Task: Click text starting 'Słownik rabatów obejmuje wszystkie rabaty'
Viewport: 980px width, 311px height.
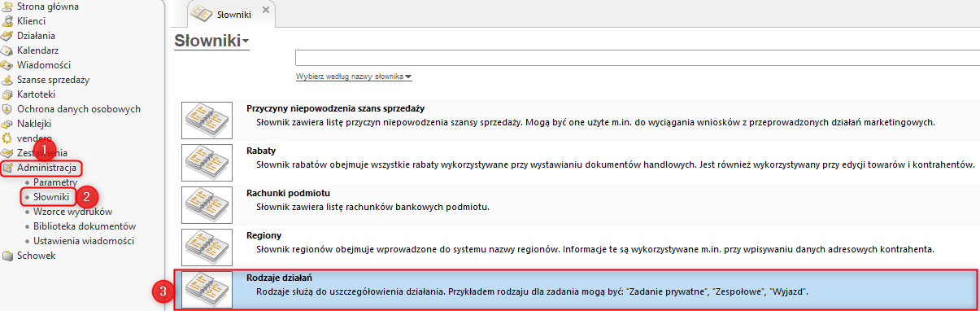Action: (615, 164)
